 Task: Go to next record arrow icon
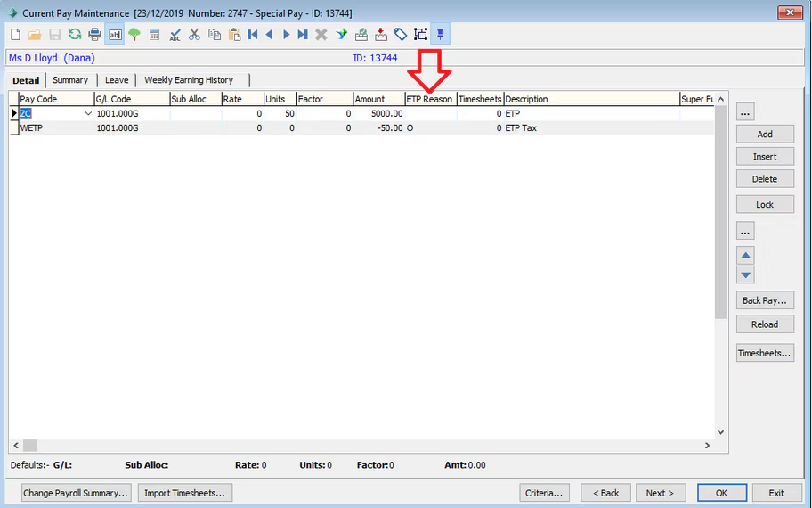[x=286, y=35]
